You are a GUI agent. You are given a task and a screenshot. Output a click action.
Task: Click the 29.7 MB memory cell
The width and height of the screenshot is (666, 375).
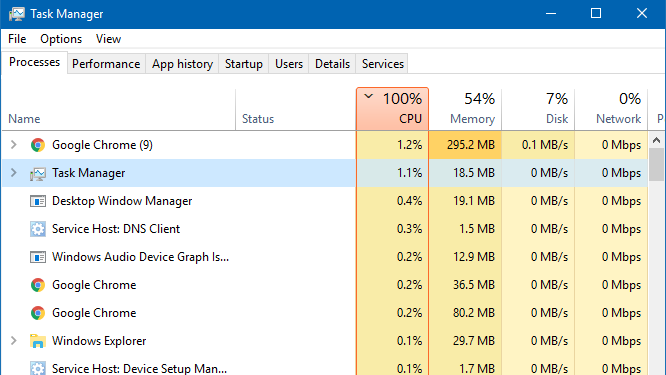(465, 341)
